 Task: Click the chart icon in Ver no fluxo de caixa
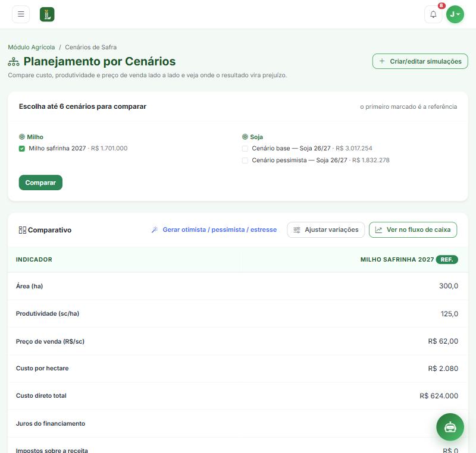pyautogui.click(x=378, y=230)
